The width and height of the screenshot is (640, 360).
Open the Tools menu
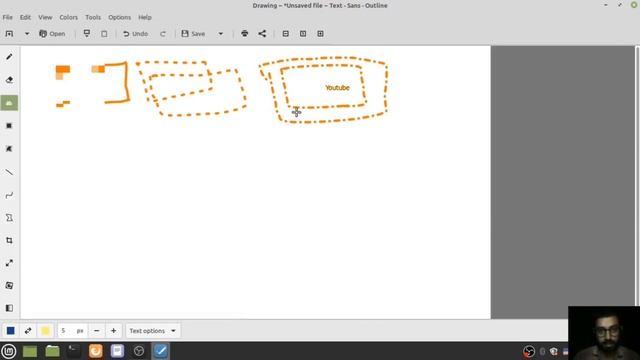[93, 17]
